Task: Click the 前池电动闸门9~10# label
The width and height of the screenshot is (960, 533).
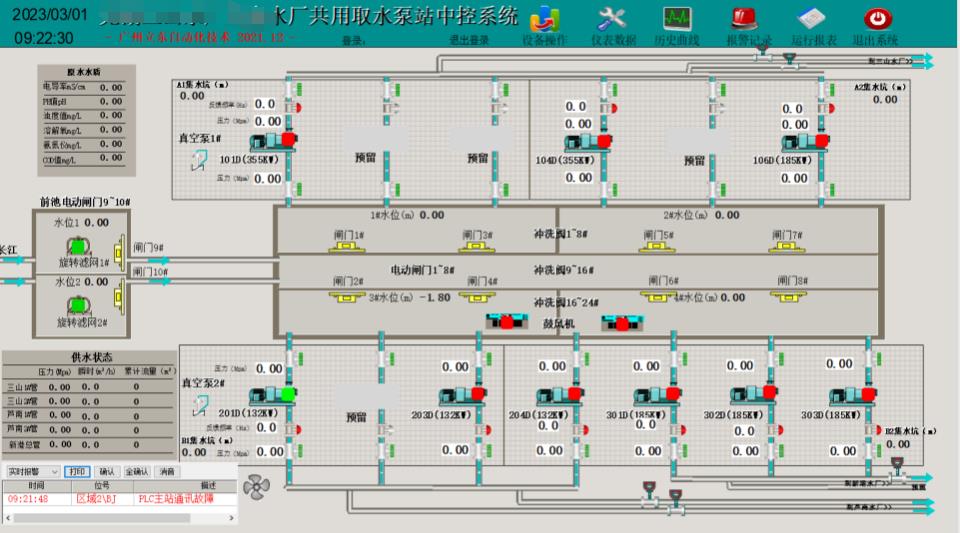Action: (85, 201)
